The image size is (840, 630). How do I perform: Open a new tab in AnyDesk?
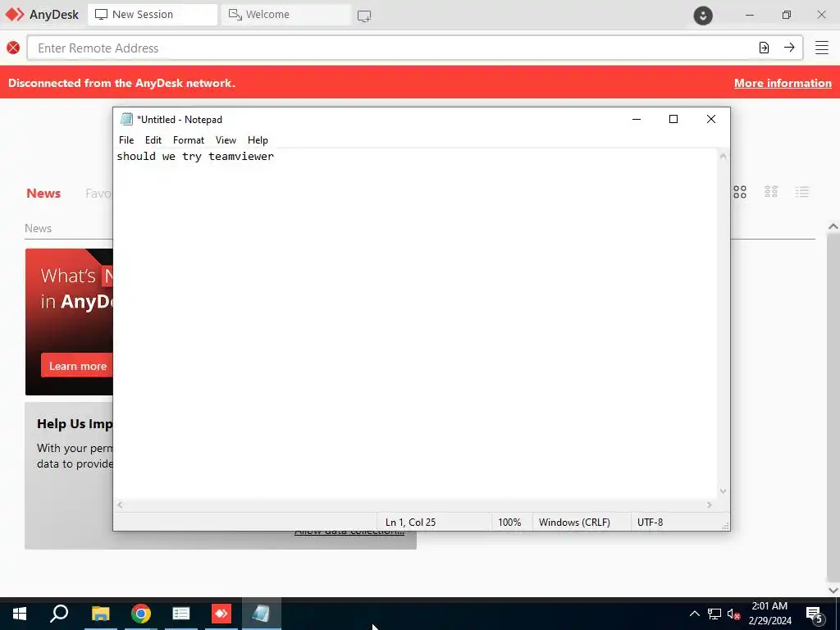[364, 16]
